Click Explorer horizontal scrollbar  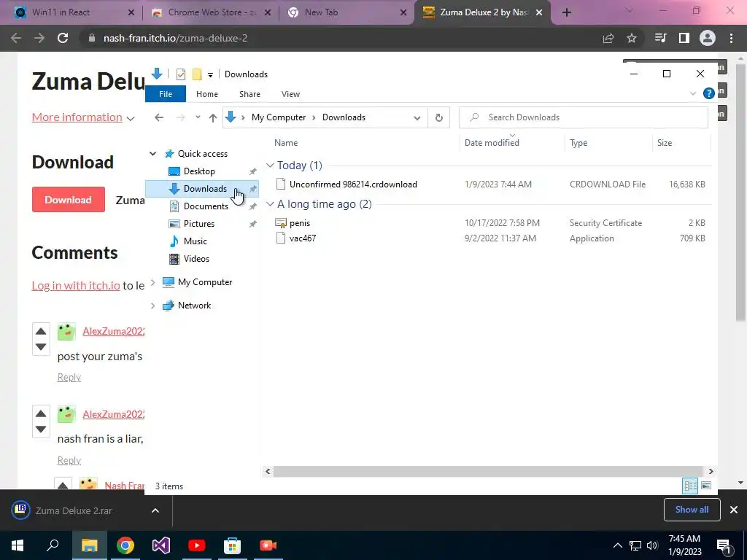(488, 471)
